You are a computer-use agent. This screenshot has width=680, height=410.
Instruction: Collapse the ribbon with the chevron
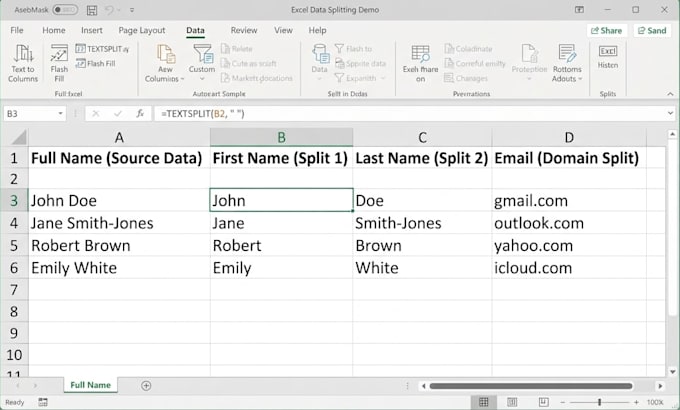670,94
